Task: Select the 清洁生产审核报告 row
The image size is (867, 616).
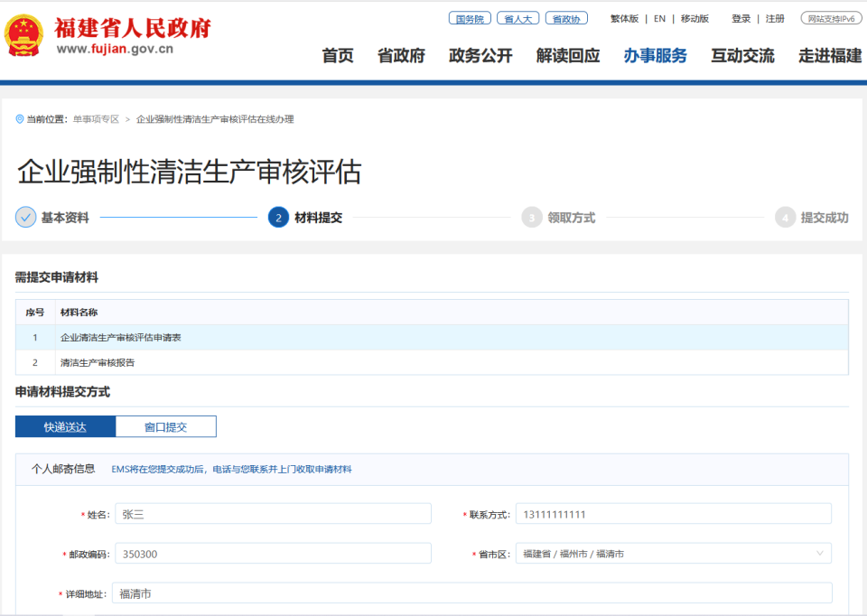Action: pos(432,362)
